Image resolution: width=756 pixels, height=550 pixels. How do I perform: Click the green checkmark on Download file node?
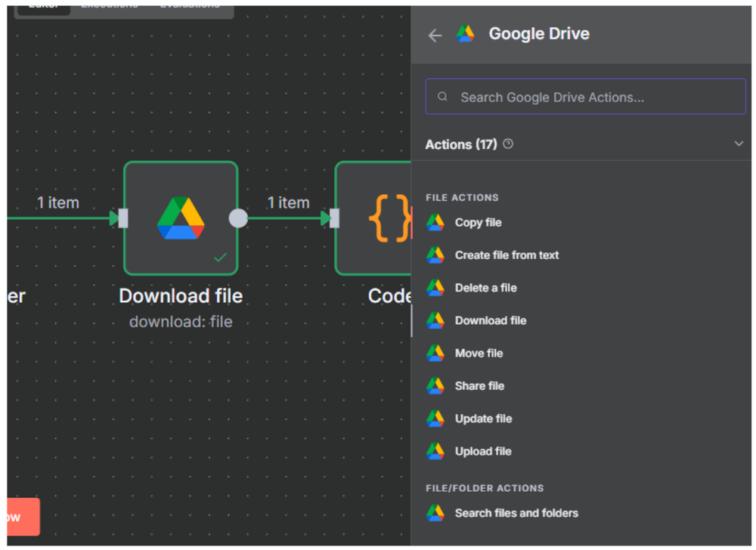(221, 256)
